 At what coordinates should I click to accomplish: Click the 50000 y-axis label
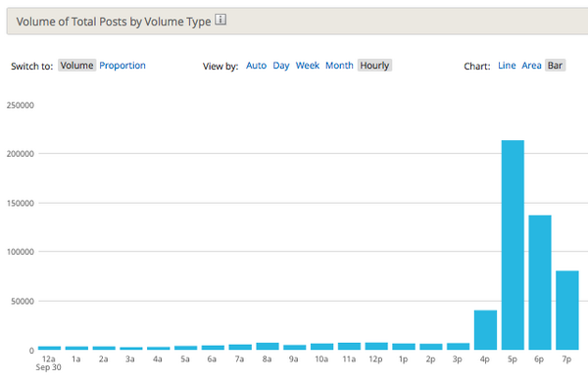click(x=23, y=302)
